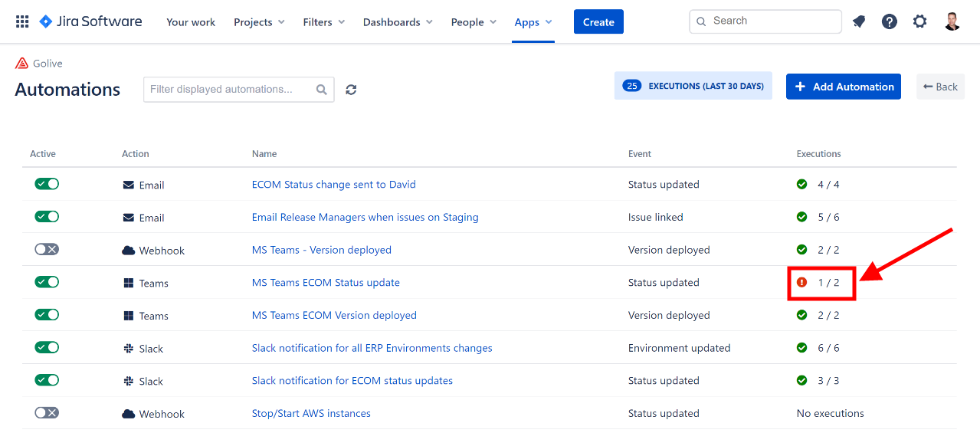Open the help question mark icon

pyautogui.click(x=889, y=21)
